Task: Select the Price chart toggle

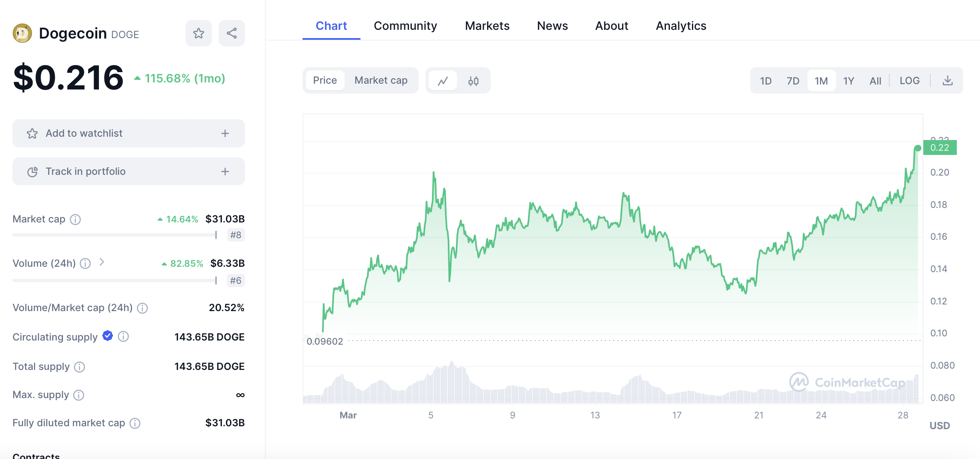Action: [x=325, y=80]
